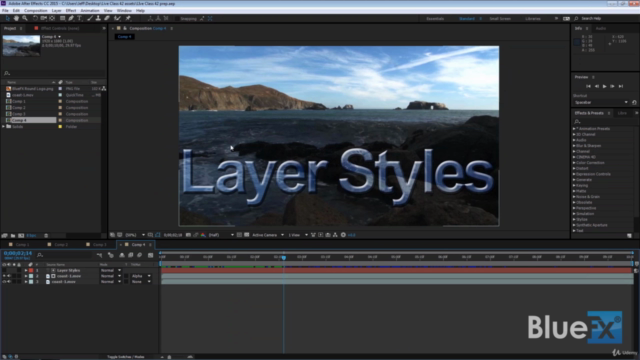Select the Clone Stamp tool
Viewport: 640px width, 360px height.
[98, 18]
